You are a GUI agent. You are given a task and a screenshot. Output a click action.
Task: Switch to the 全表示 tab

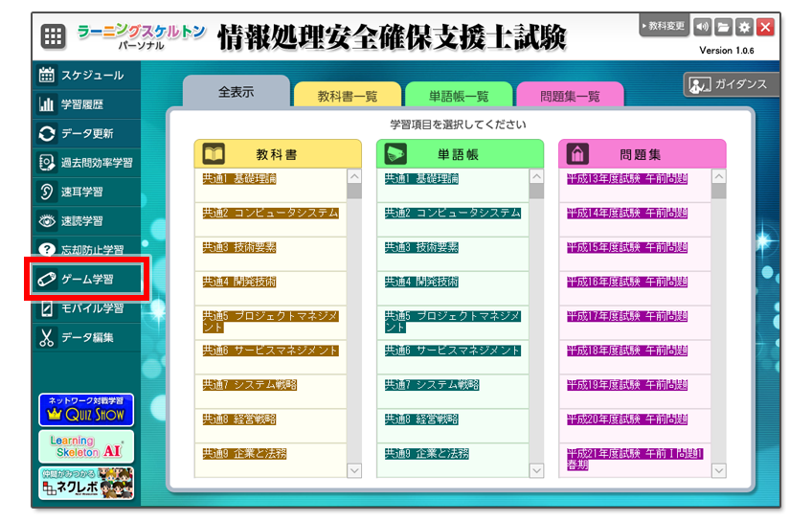[237, 92]
